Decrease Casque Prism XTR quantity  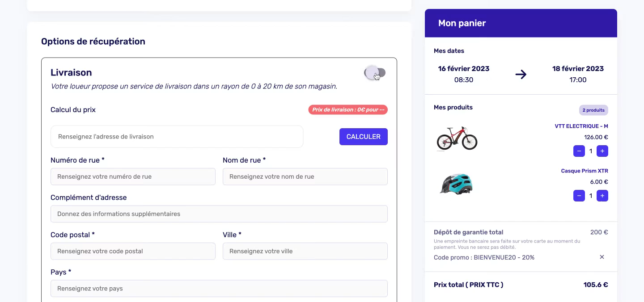tap(579, 196)
